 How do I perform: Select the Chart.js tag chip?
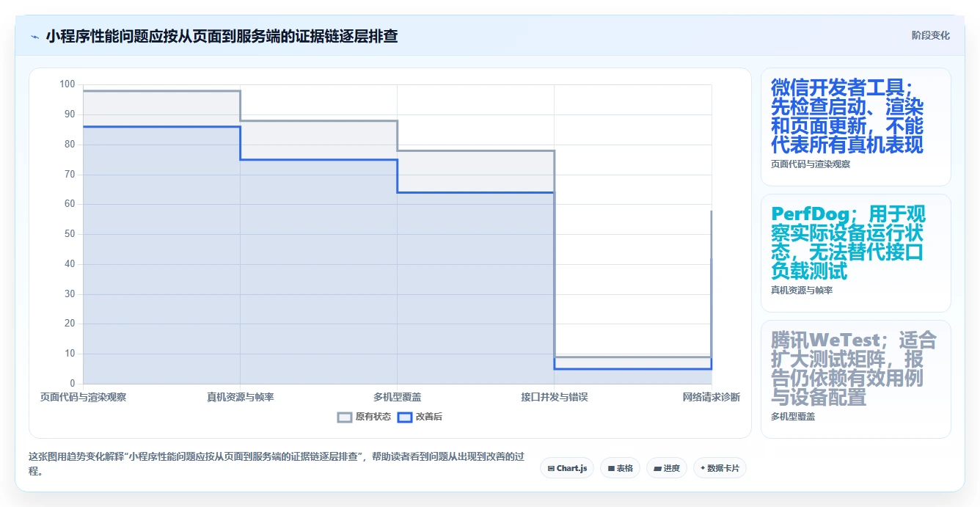(x=567, y=468)
